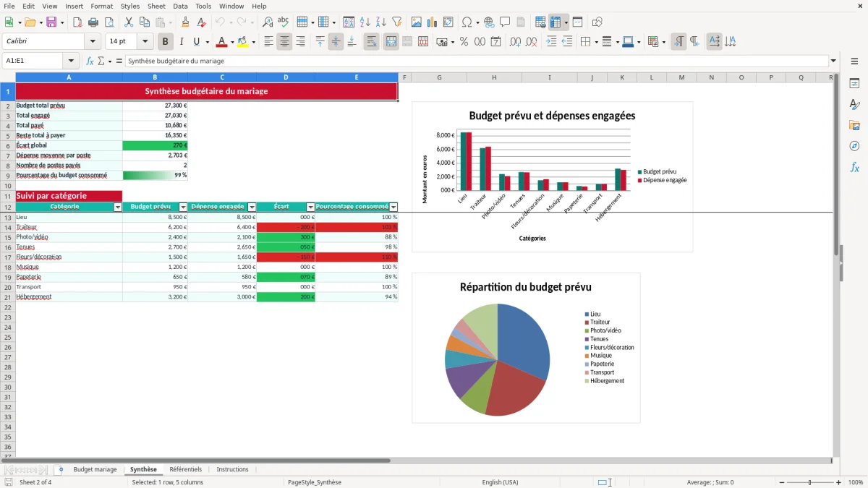
Task: Open the Data menu
Action: tap(180, 6)
